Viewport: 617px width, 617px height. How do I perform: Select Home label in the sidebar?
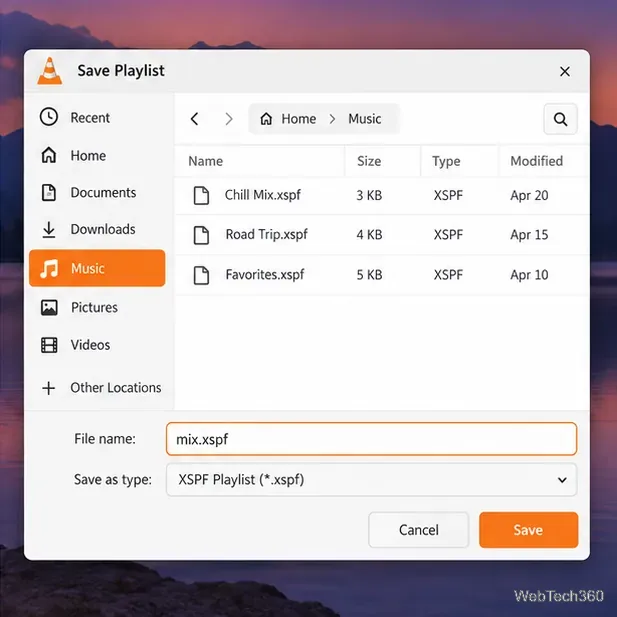pos(88,155)
